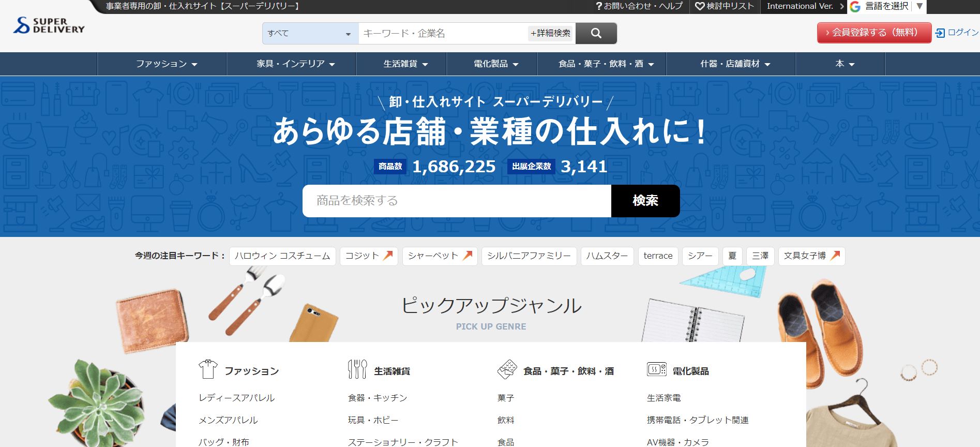
Task: Click the 会員登録する（無料）button
Action: coord(874,33)
